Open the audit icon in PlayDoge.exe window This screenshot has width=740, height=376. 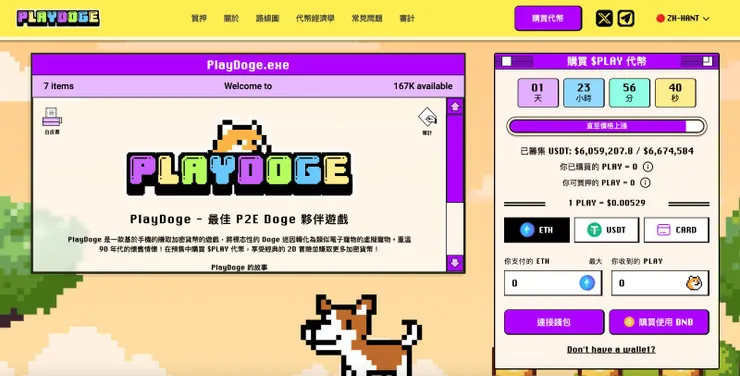427,121
